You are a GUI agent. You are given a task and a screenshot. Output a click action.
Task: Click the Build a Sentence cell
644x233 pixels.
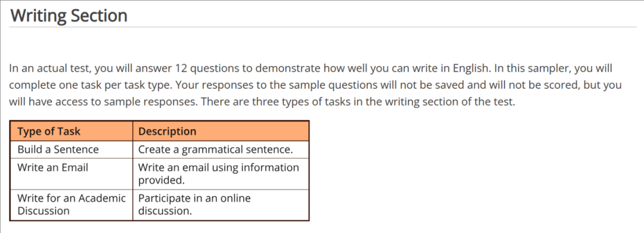(x=72, y=150)
